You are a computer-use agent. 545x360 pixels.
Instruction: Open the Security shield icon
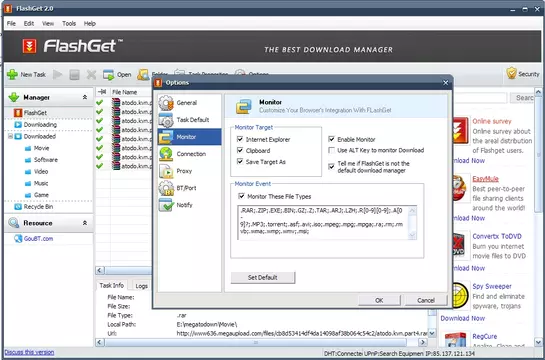511,73
